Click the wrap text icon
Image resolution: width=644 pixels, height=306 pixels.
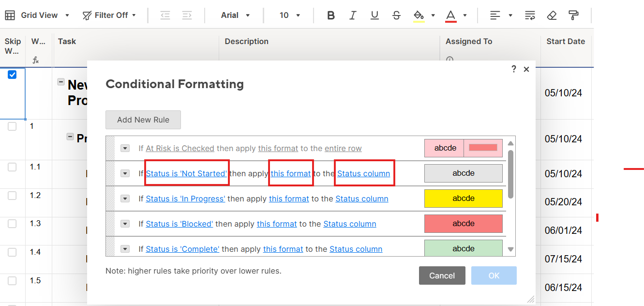click(x=530, y=15)
